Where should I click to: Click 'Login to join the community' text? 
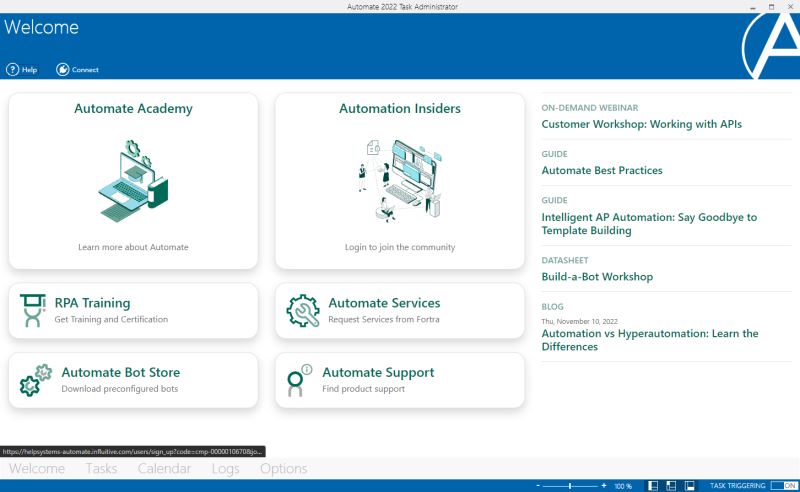[x=400, y=247]
